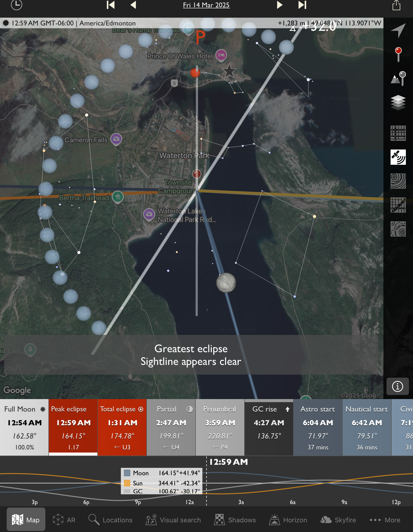The image size is (413, 532).
Task: Toggle the satellite signal overlay
Action: (x=398, y=157)
